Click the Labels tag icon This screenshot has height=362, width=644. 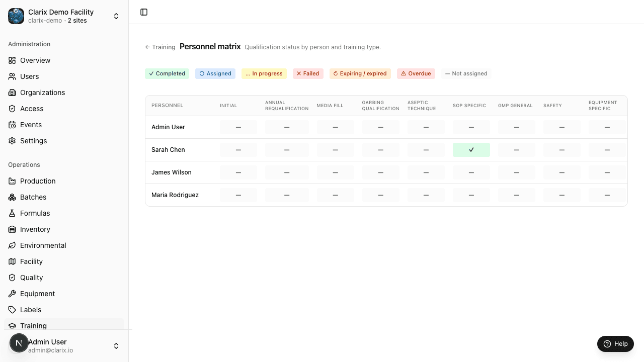click(x=12, y=310)
